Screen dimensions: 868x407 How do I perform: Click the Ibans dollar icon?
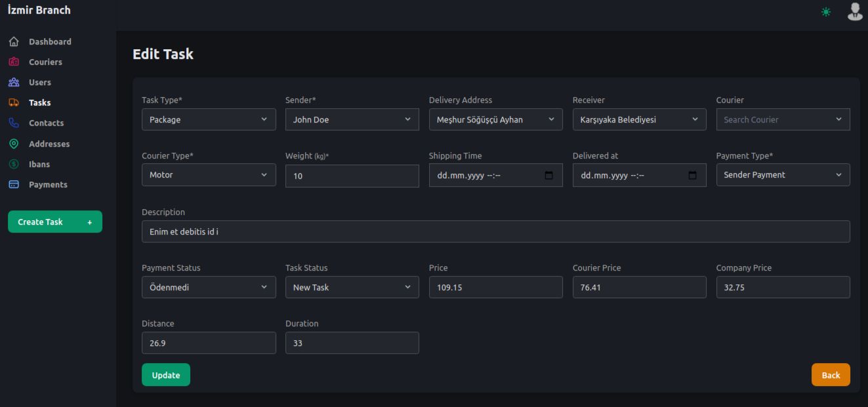click(x=13, y=165)
